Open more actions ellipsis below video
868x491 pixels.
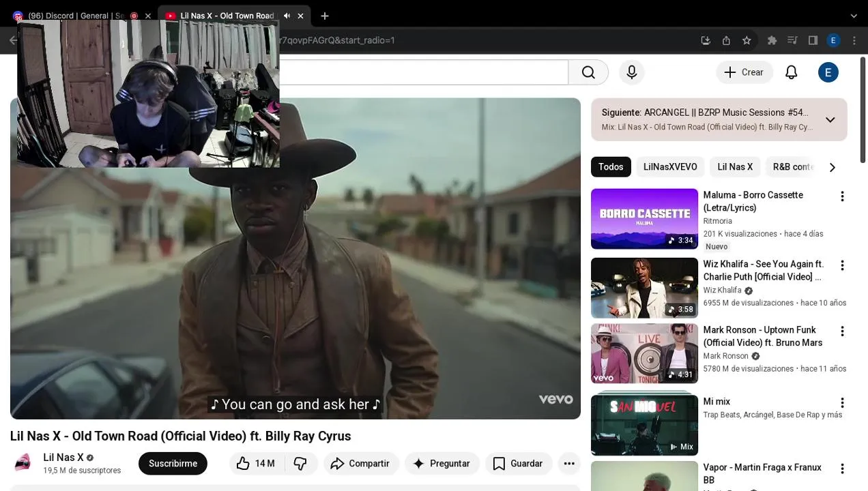(569, 464)
